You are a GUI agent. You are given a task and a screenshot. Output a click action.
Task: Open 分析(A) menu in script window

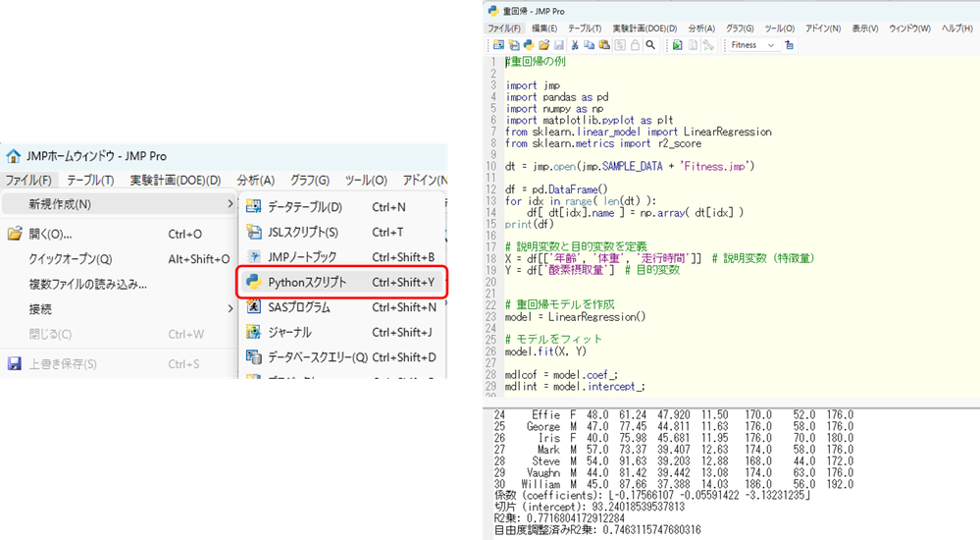[x=701, y=28]
